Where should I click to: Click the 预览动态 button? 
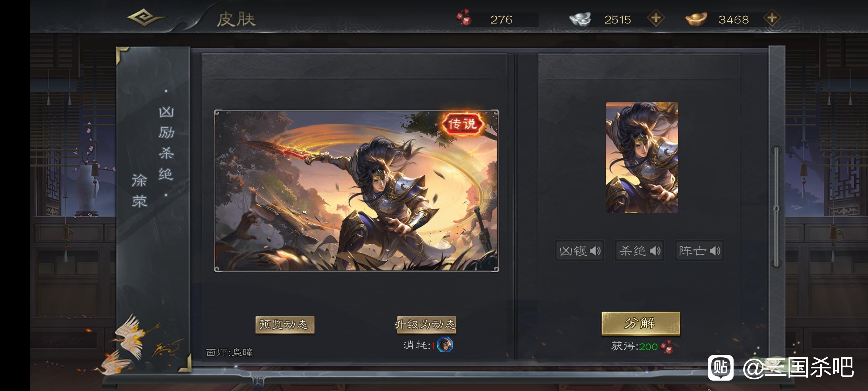coord(285,324)
